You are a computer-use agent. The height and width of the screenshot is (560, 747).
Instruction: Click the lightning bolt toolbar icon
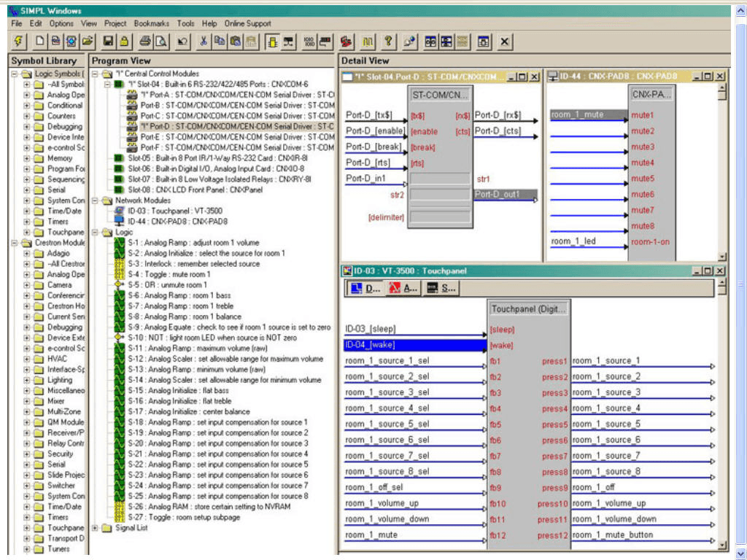point(18,42)
